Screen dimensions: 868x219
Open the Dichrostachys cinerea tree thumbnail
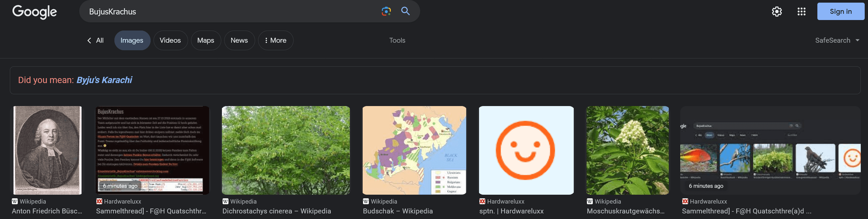tap(286, 150)
